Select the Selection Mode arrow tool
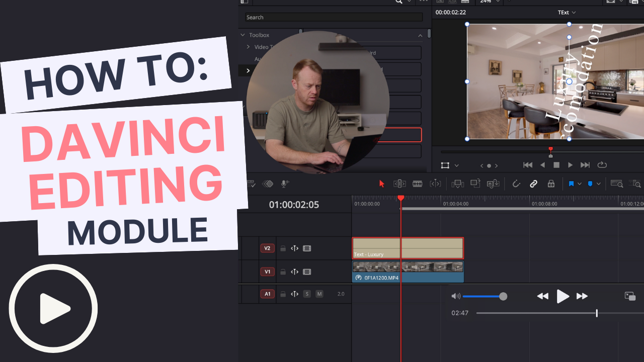The height and width of the screenshot is (362, 644). click(381, 184)
